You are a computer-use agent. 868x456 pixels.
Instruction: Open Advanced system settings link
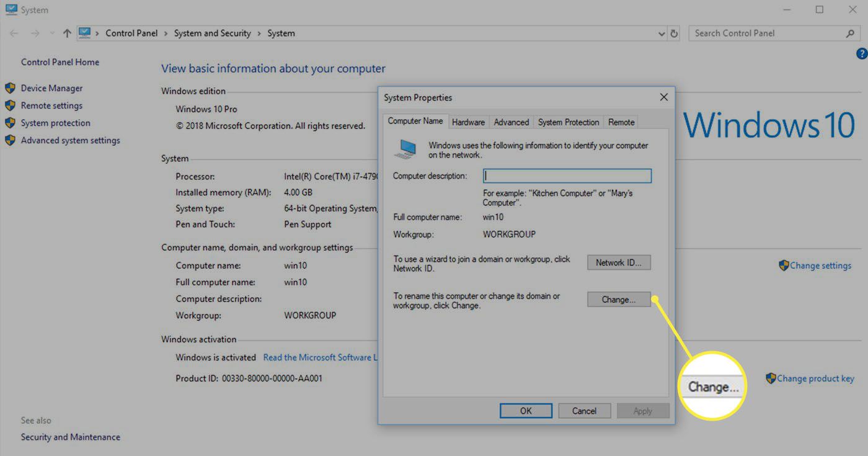coord(71,140)
